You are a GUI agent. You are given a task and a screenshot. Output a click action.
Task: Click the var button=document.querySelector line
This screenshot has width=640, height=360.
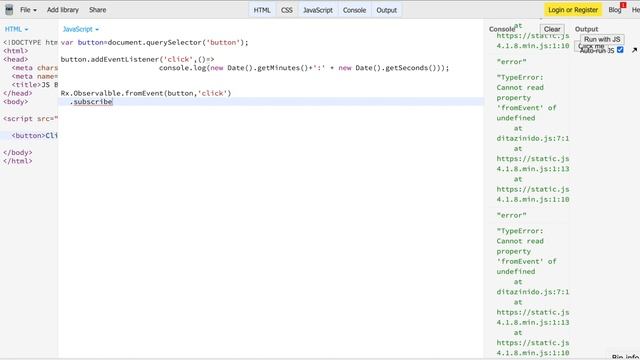pyautogui.click(x=154, y=42)
